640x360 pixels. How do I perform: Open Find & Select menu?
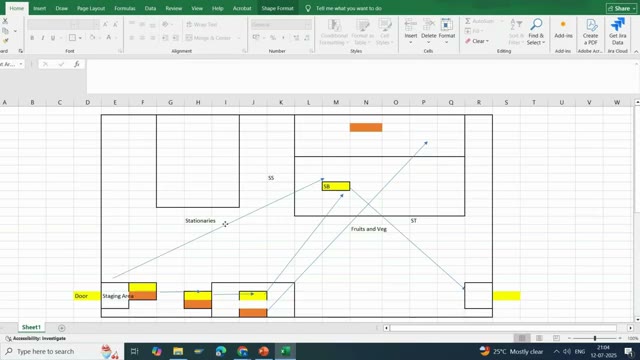click(536, 32)
